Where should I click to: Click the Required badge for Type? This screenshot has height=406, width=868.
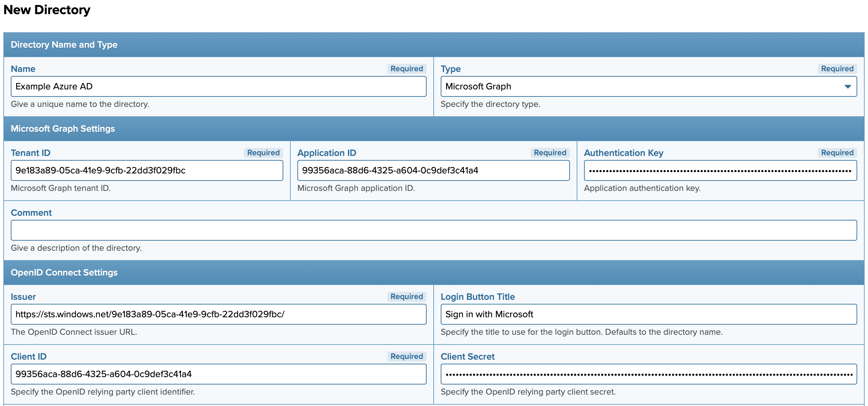[837, 69]
